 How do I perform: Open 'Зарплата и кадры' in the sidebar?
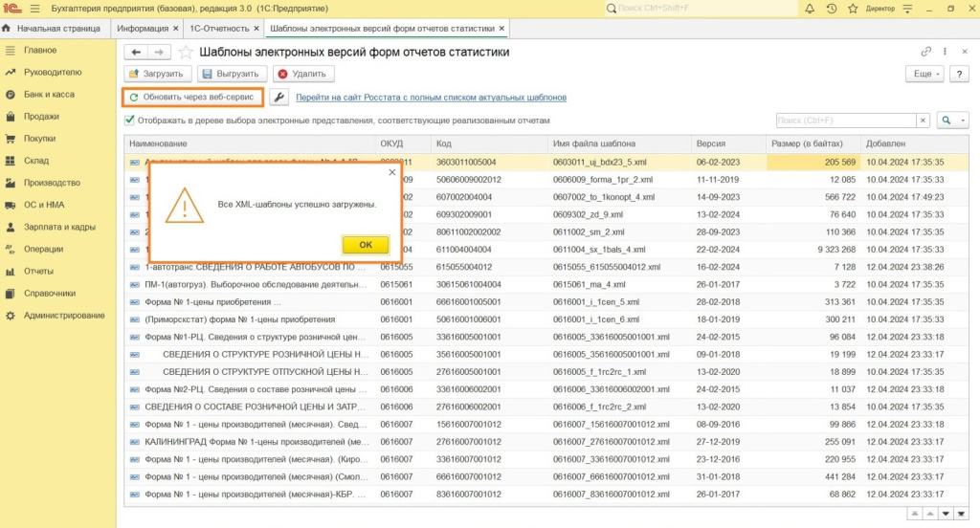(x=59, y=227)
